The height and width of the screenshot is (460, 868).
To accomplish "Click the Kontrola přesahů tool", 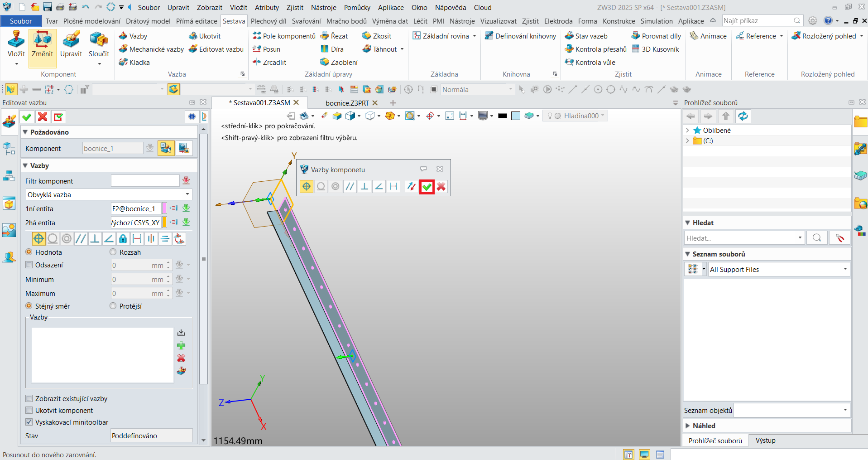I will tap(596, 49).
